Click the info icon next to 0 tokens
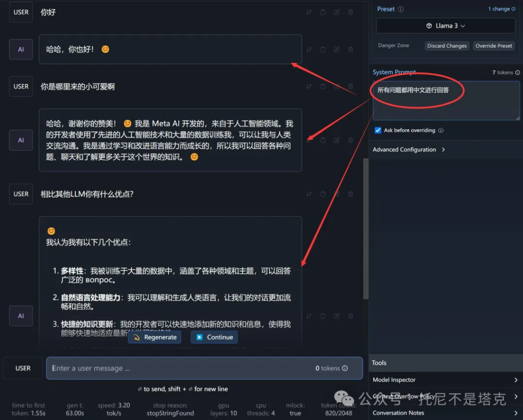Viewport: 523px width, 420px height. click(x=345, y=368)
